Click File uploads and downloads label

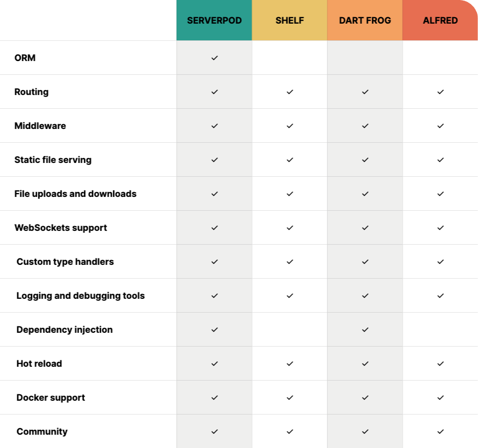(75, 194)
